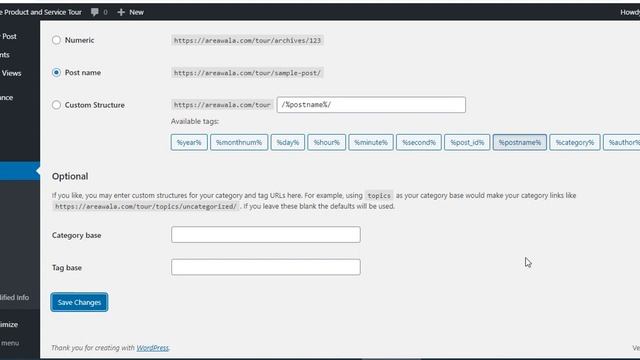Open the comments bubble icon in admin bar

point(95,12)
